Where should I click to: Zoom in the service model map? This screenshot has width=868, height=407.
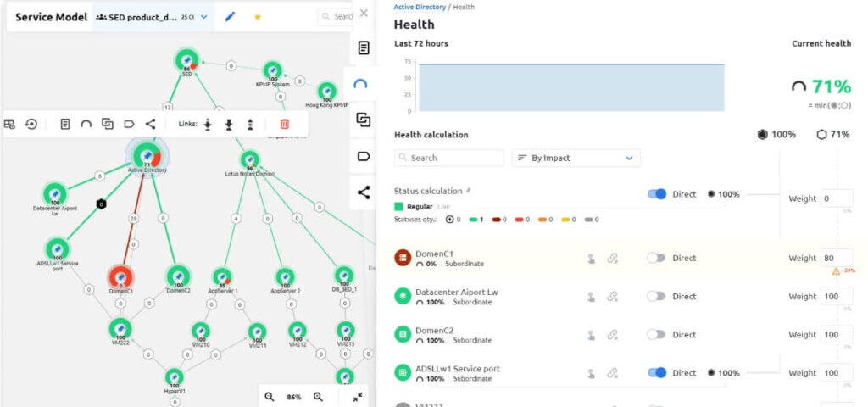[x=319, y=397]
